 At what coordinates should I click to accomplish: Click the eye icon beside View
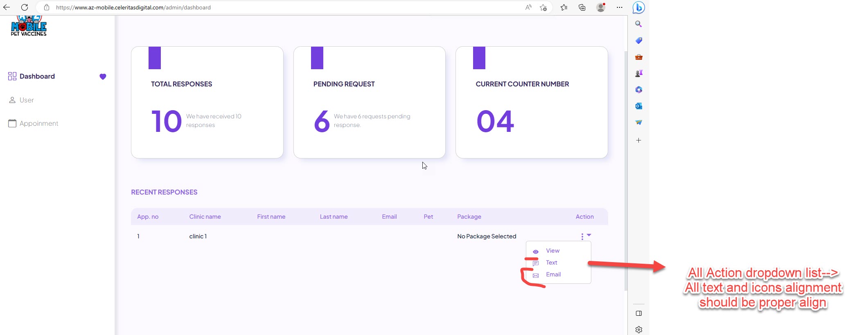(x=535, y=251)
